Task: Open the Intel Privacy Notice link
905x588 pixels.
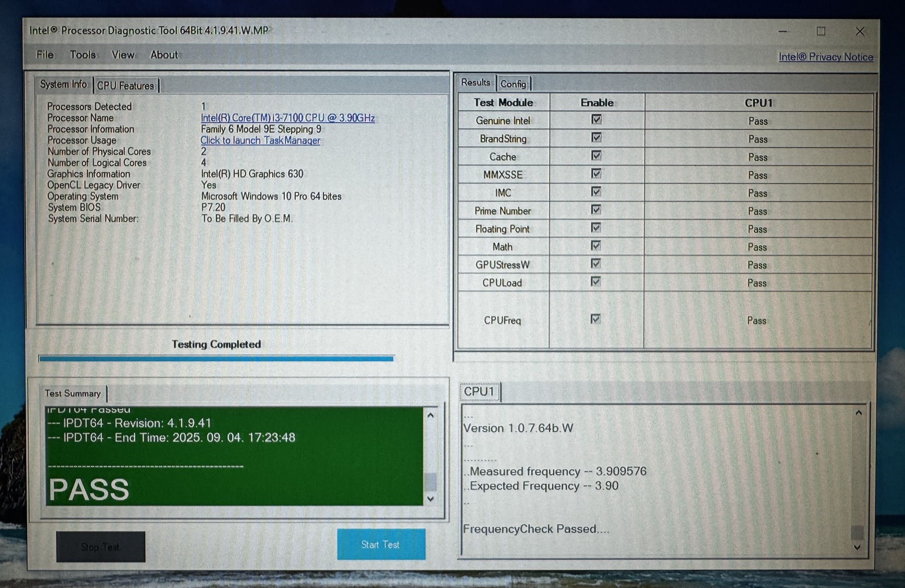Action: click(x=826, y=57)
